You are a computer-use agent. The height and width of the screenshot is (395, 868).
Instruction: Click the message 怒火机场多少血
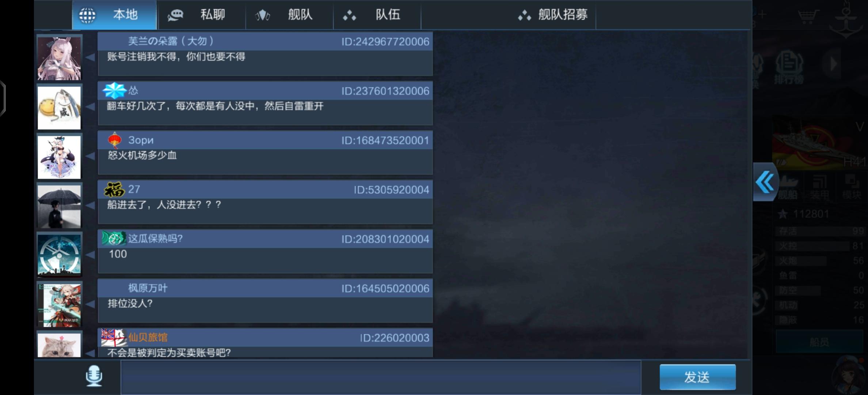point(142,155)
